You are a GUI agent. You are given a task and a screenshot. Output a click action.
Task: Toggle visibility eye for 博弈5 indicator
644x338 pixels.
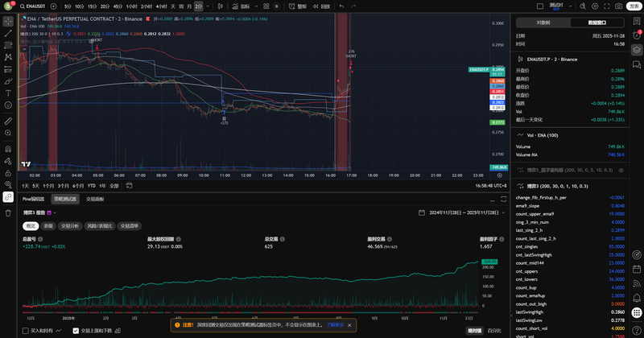620,170
